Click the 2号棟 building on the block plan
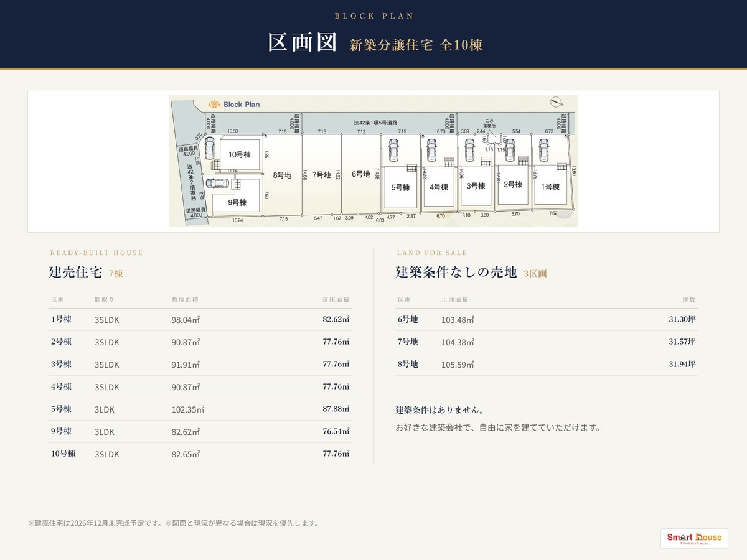747x560 pixels. point(513,185)
